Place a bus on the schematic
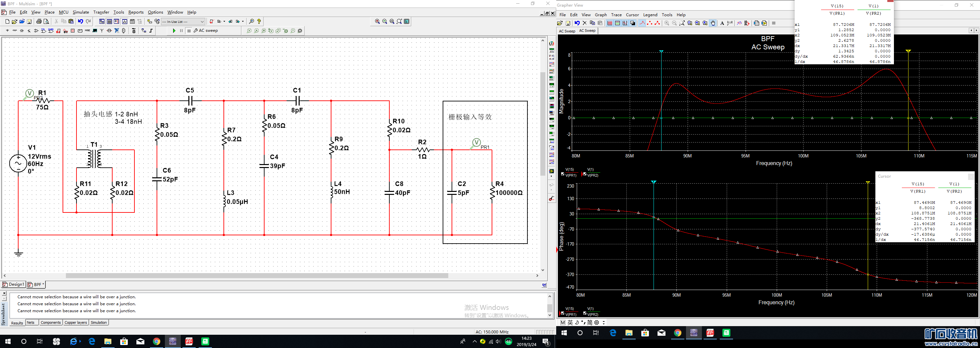Image resolution: width=980 pixels, height=348 pixels. click(x=151, y=31)
